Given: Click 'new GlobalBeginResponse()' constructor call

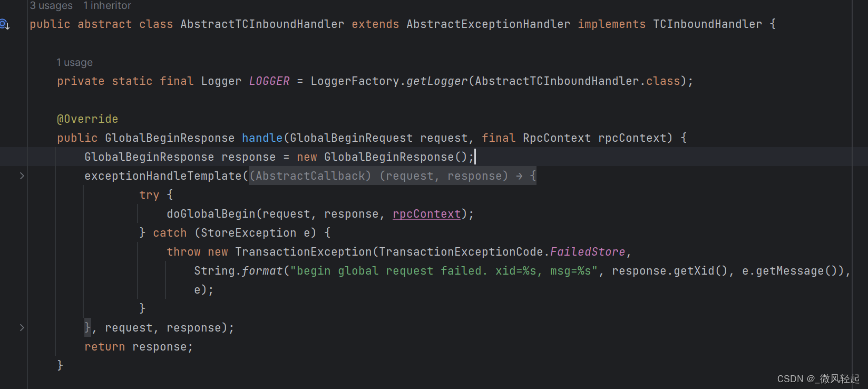Looking at the screenshot, I should [382, 157].
